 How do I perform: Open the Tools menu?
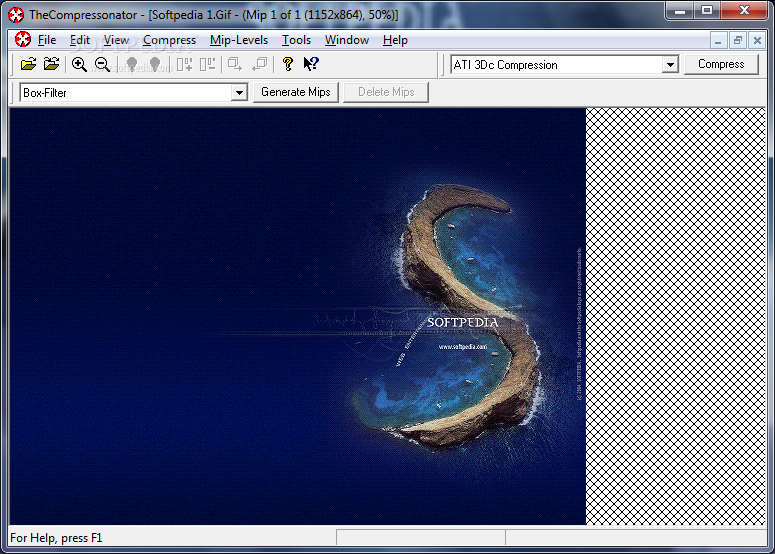click(296, 40)
